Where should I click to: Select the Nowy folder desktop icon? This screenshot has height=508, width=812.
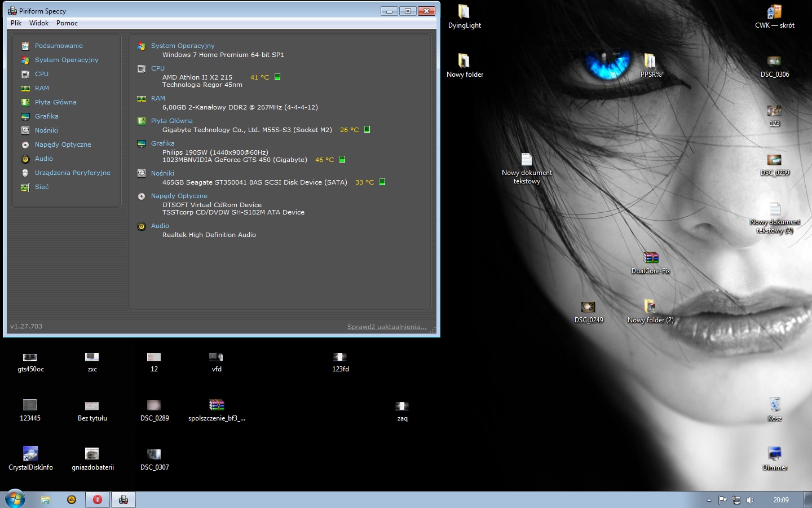click(465, 65)
